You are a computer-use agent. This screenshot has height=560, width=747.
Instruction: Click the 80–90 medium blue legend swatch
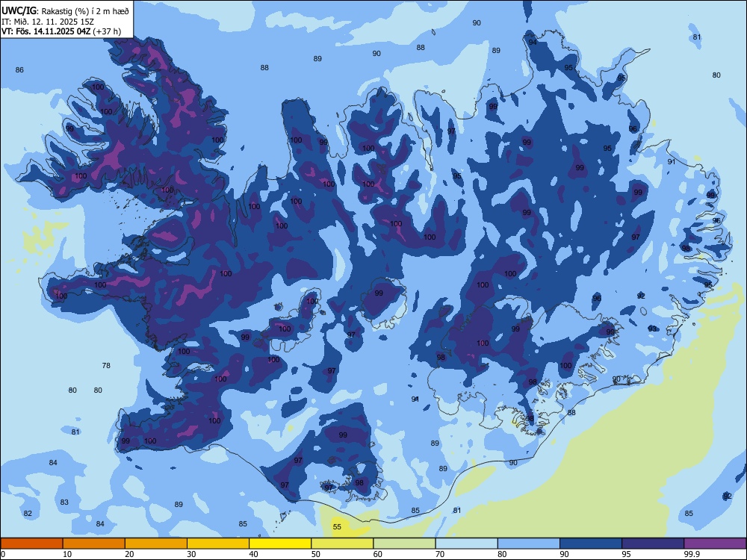click(529, 544)
